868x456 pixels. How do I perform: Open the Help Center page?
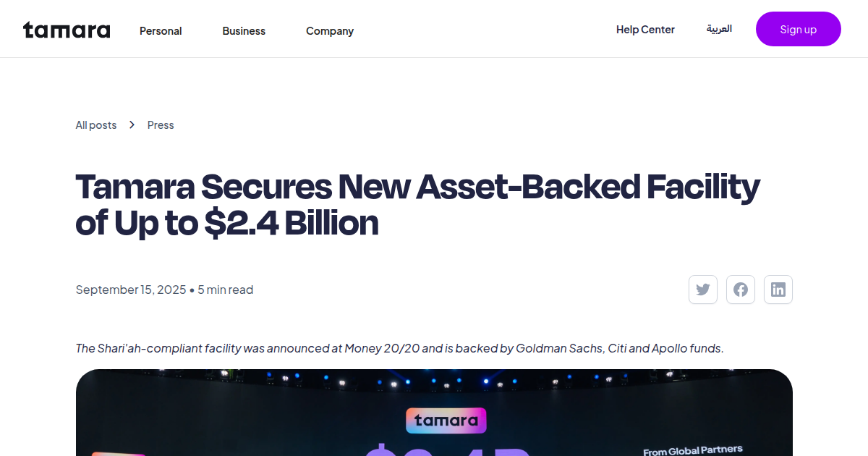[x=645, y=29]
